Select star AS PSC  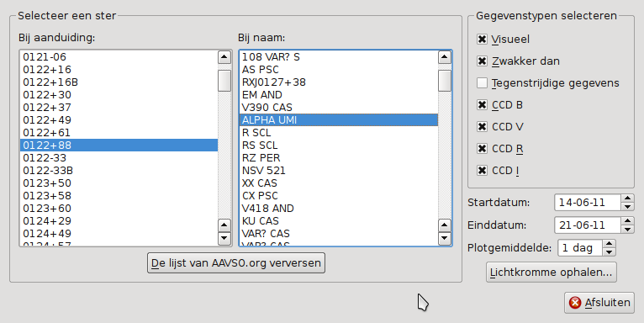339,70
